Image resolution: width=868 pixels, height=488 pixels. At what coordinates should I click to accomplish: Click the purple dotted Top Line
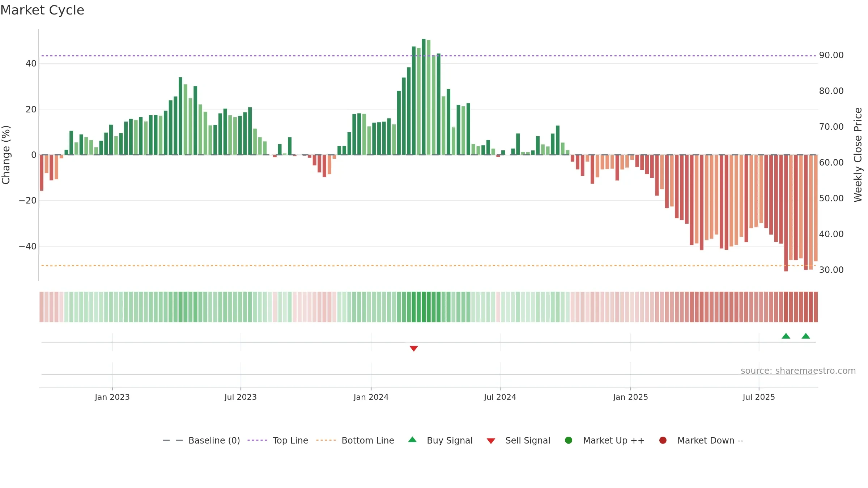click(x=429, y=56)
